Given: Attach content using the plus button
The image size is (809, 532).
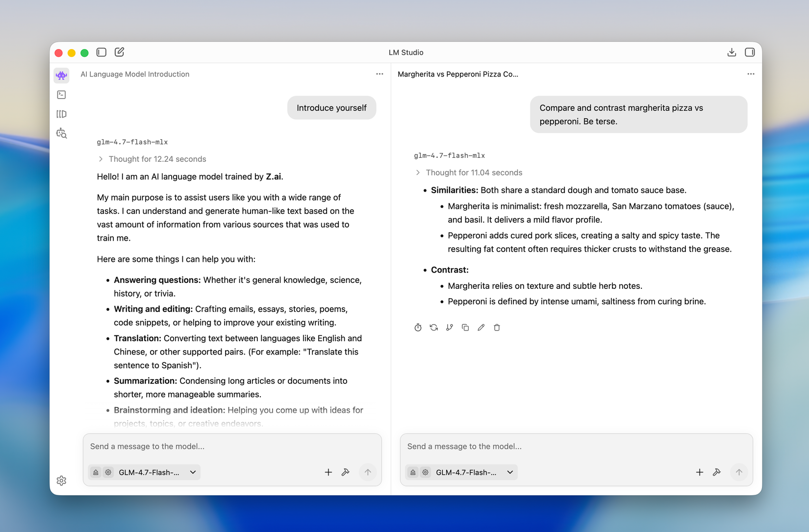Looking at the screenshot, I should pos(328,472).
